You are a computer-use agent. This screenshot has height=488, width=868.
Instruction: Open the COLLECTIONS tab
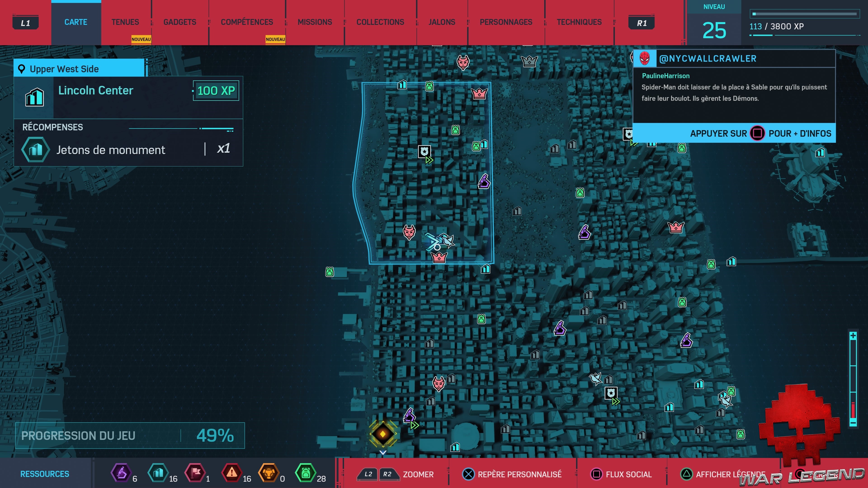pyautogui.click(x=380, y=22)
